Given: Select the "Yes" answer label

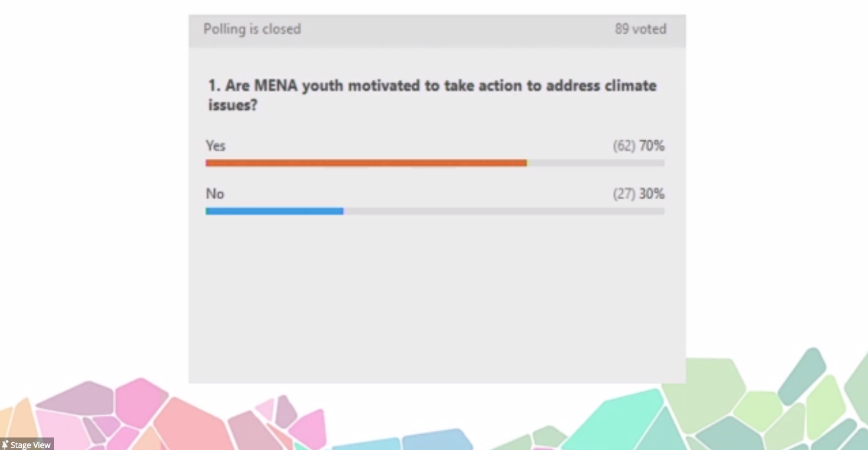Looking at the screenshot, I should pyautogui.click(x=216, y=146).
